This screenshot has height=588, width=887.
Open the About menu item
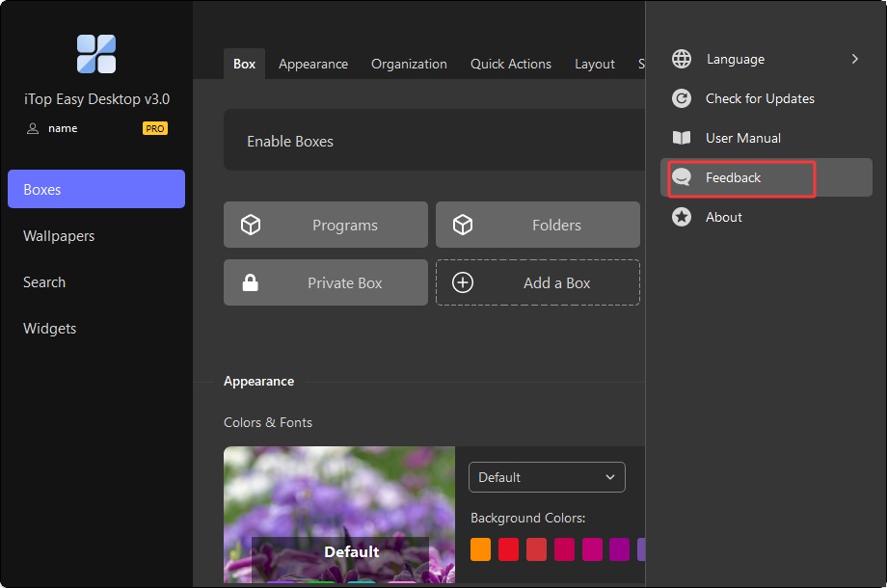click(766, 217)
